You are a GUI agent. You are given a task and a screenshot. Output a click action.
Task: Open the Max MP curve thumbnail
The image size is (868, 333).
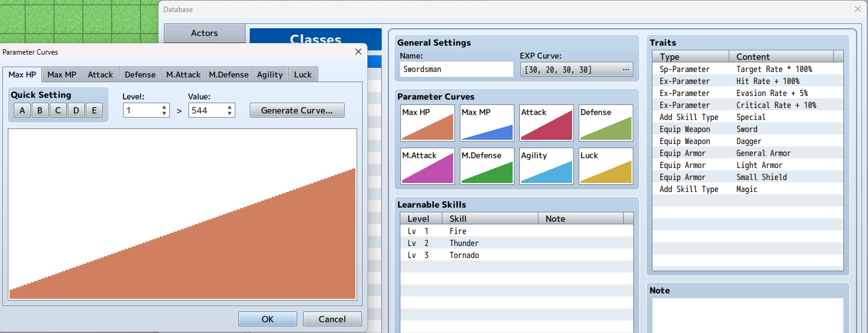[487, 123]
